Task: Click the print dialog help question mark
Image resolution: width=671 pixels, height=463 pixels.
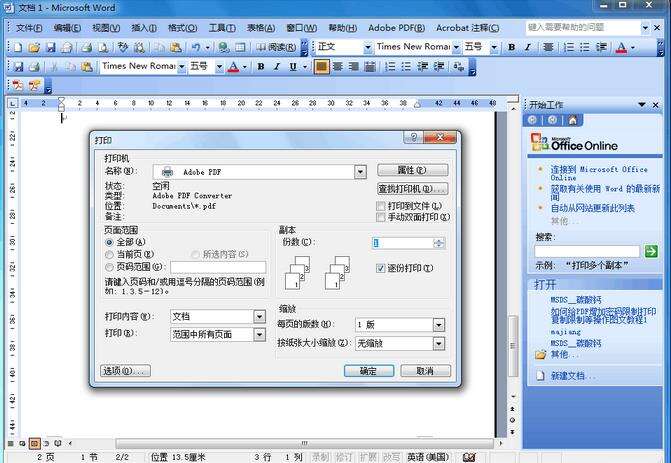Action: 413,137
